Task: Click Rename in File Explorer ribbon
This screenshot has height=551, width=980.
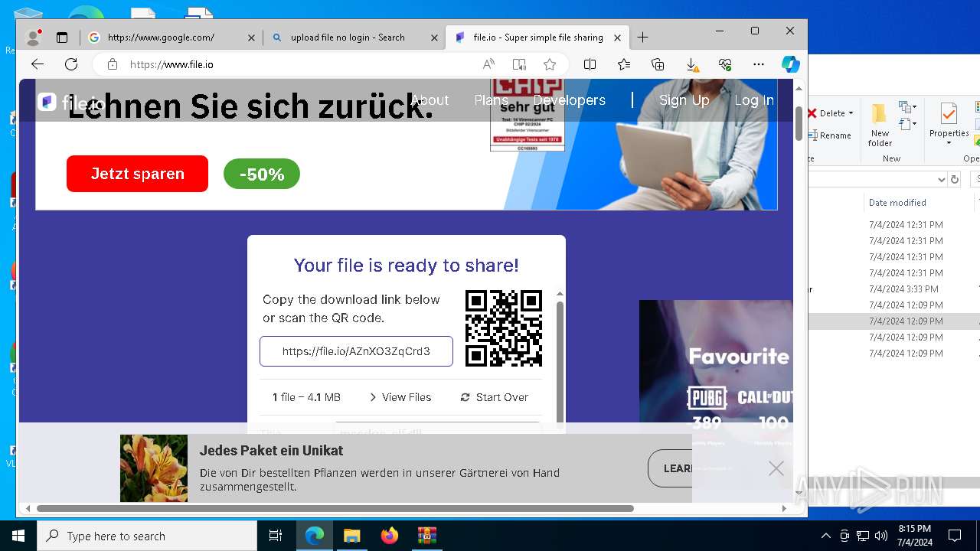Action: coord(830,135)
